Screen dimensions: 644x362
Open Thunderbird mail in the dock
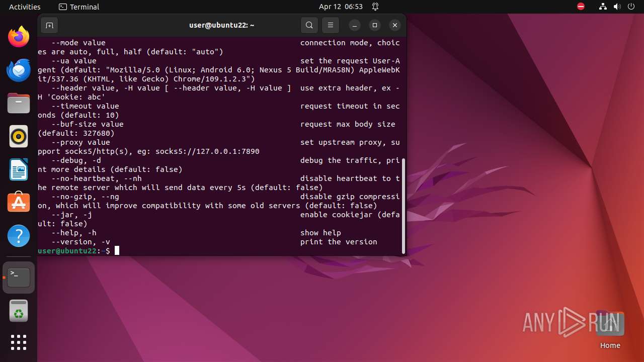[19, 70]
